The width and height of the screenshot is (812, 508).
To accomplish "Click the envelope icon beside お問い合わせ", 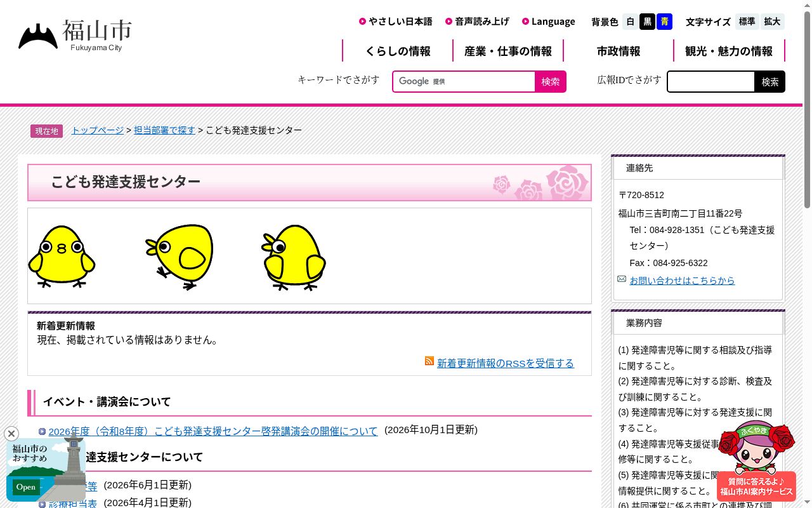I will pyautogui.click(x=622, y=279).
